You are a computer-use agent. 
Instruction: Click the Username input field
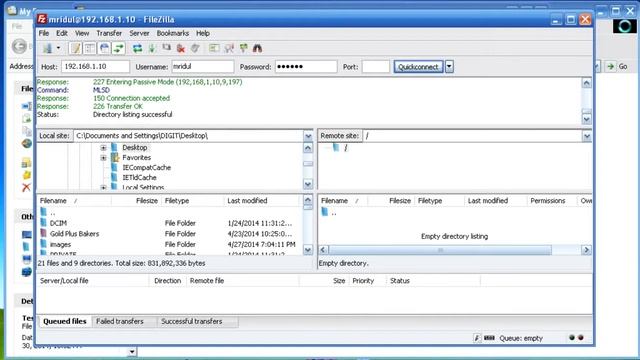pos(203,67)
